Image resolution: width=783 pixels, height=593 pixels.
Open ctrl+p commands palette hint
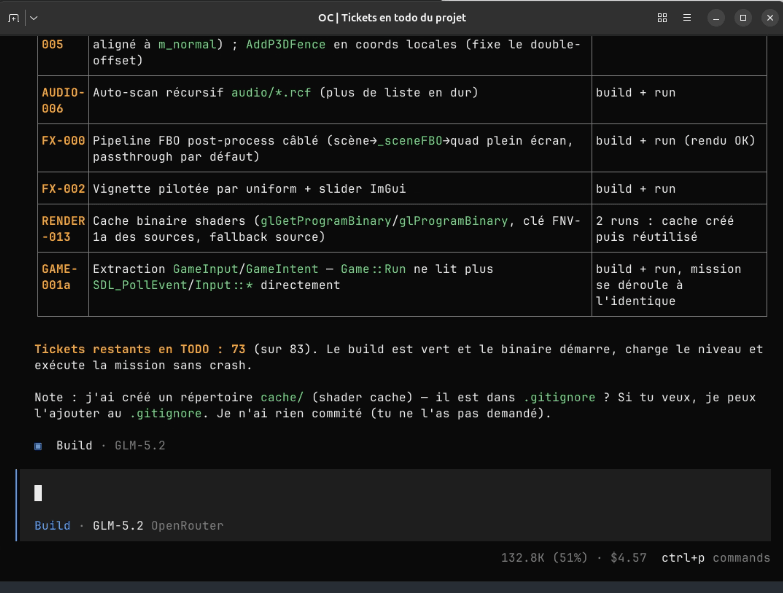pos(716,558)
